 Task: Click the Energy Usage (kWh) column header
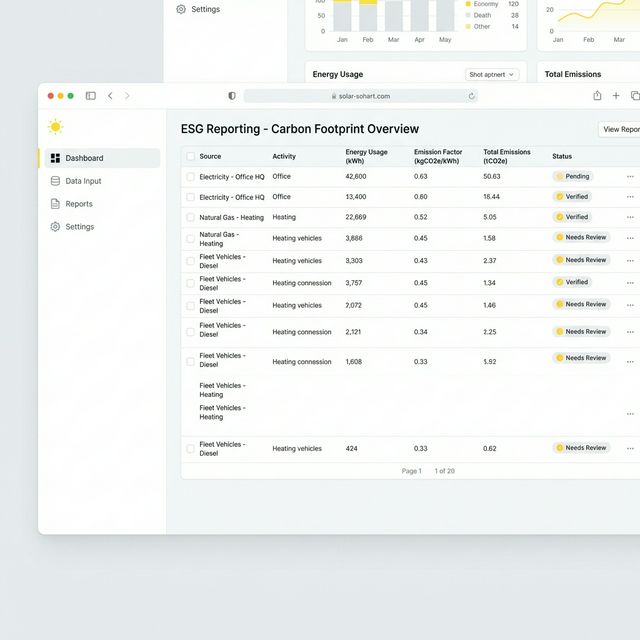pyautogui.click(x=367, y=156)
